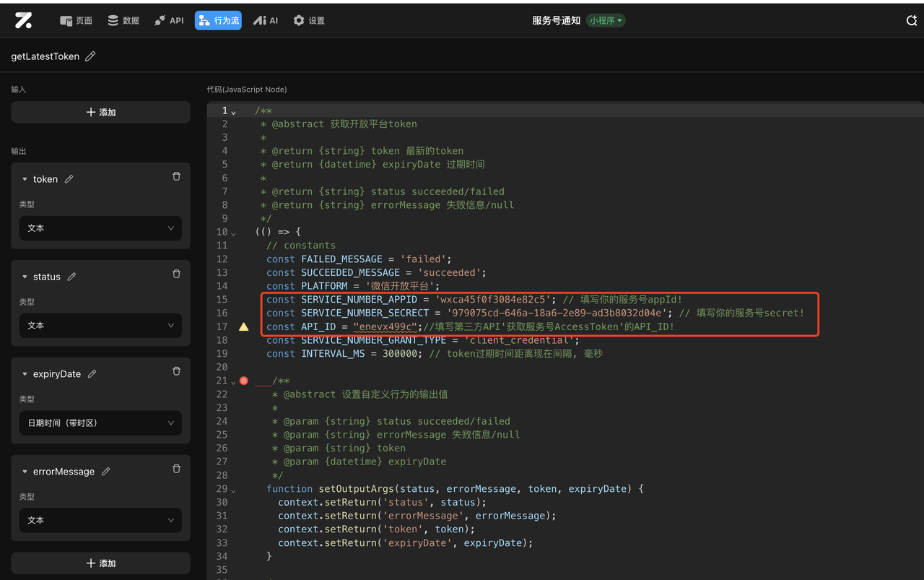Click the refresh icon at top right
The image size is (924, 580).
click(912, 21)
